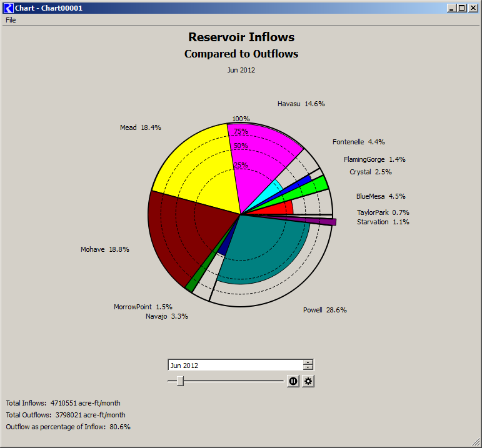Viewport: 482px width, 448px height.
Task: Minimize the Chart00001 window
Action: pyautogui.click(x=451, y=8)
